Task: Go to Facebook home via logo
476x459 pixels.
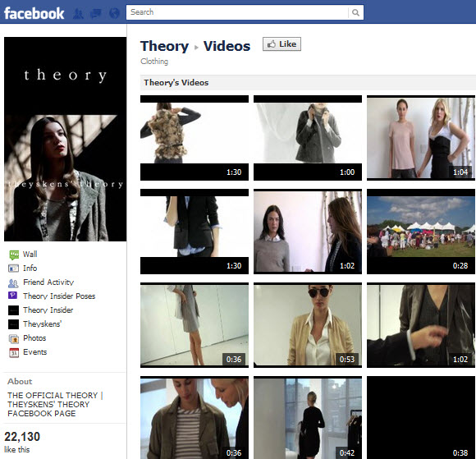Action: coord(34,13)
